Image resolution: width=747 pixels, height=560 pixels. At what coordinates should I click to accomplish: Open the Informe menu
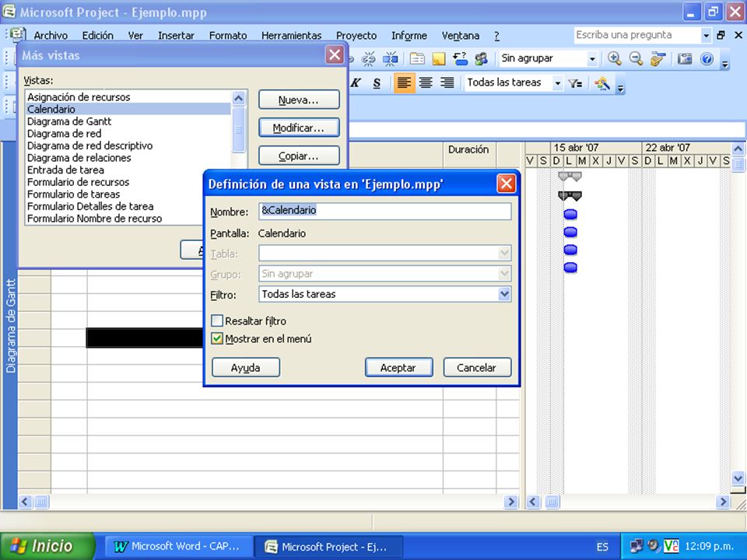[409, 35]
